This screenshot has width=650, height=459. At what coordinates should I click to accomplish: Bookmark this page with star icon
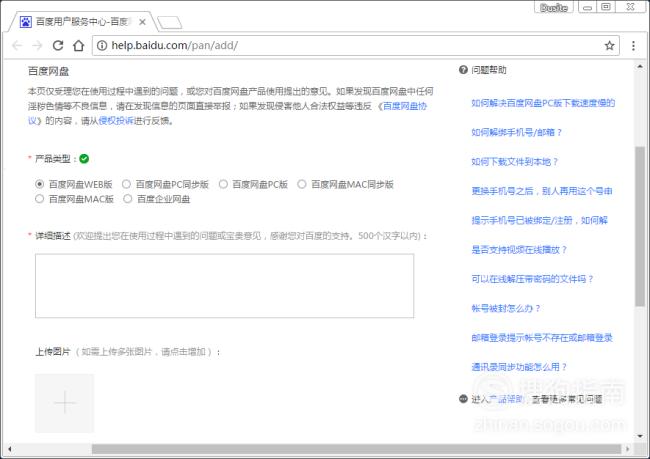(x=609, y=46)
